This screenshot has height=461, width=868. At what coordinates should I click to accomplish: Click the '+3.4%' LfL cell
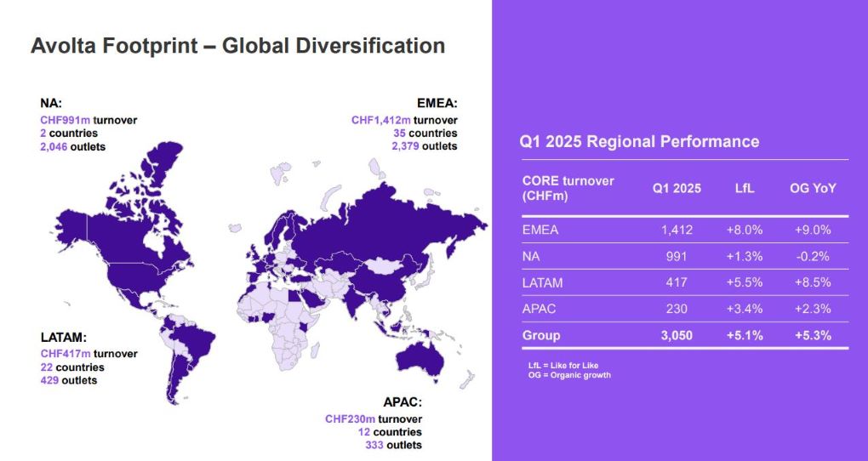coord(745,309)
